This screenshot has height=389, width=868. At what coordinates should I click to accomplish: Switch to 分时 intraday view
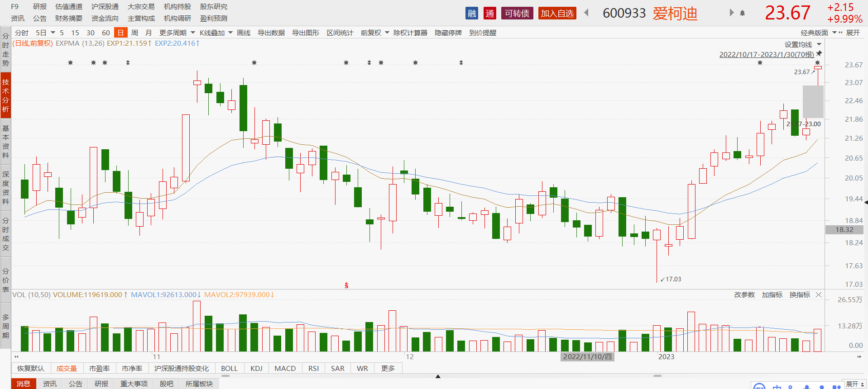click(21, 33)
